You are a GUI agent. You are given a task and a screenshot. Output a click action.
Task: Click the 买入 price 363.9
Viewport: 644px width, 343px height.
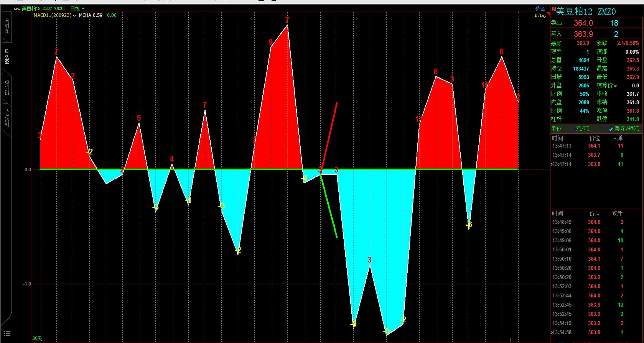(583, 34)
